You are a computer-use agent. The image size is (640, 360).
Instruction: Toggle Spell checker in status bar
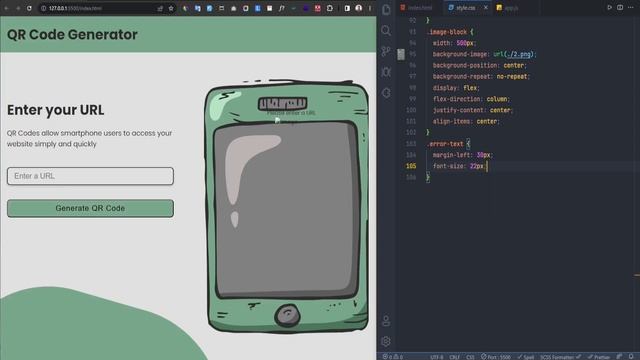(526, 357)
